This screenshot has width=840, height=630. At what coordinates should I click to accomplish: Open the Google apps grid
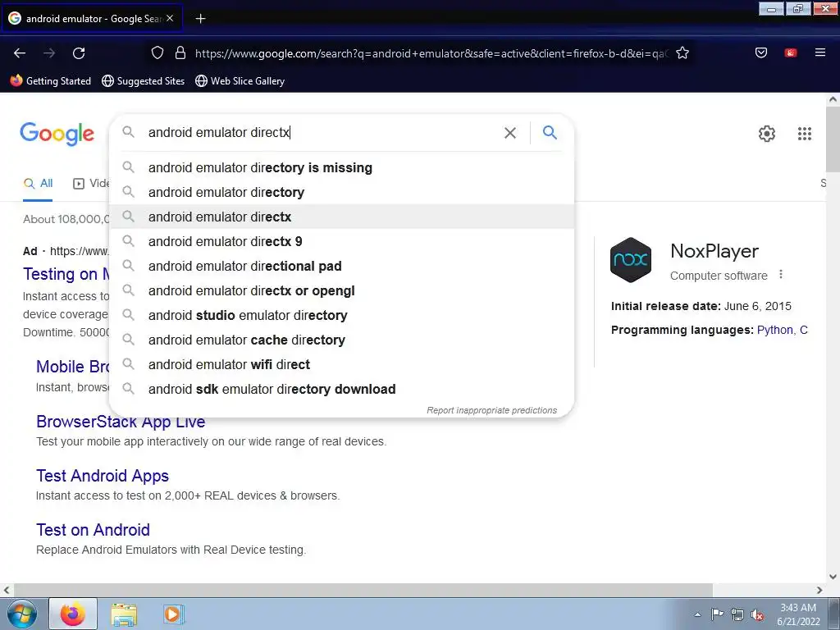point(804,134)
